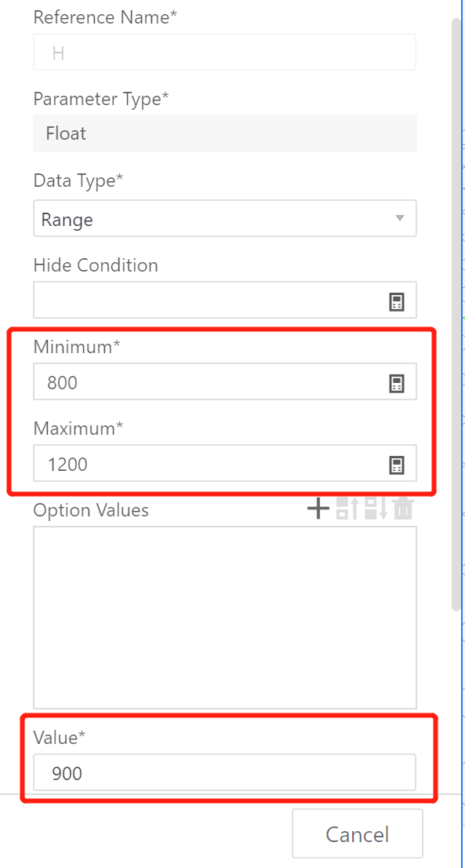Screen dimensions: 465x868
Task: Click the Option Values label
Action: pos(91,510)
